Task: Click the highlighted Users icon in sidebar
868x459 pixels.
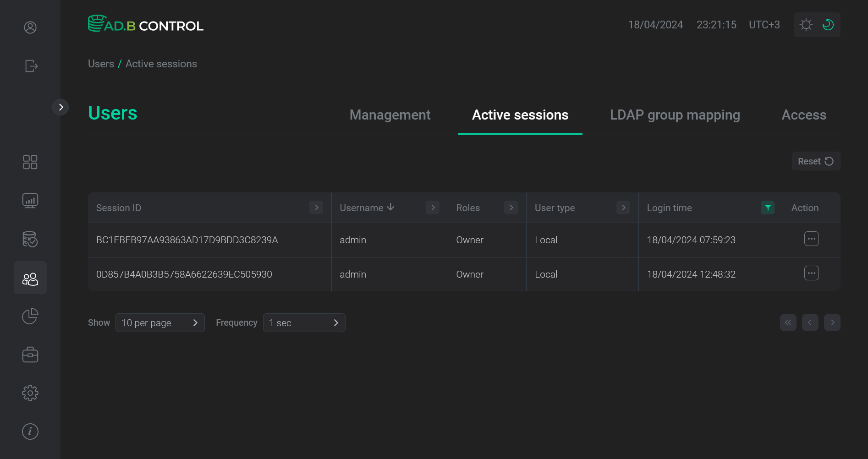Action: (30, 277)
